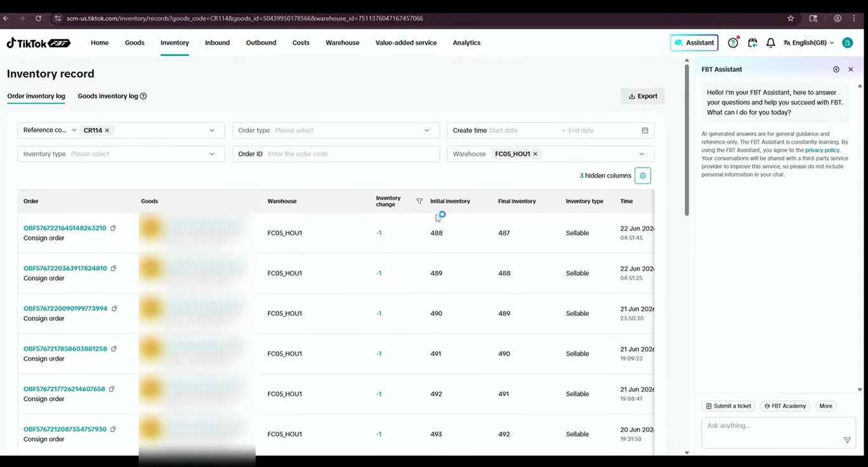The width and height of the screenshot is (868, 467).
Task: Send message in FBT Assistant
Action: pos(847,440)
